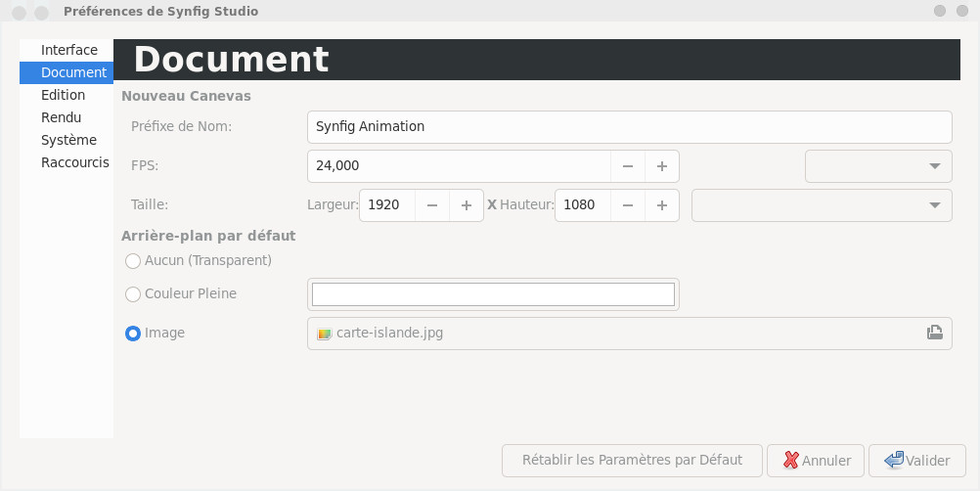The width and height of the screenshot is (980, 491).
Task: Decrease Largeur width with minus button
Action: 432,205
